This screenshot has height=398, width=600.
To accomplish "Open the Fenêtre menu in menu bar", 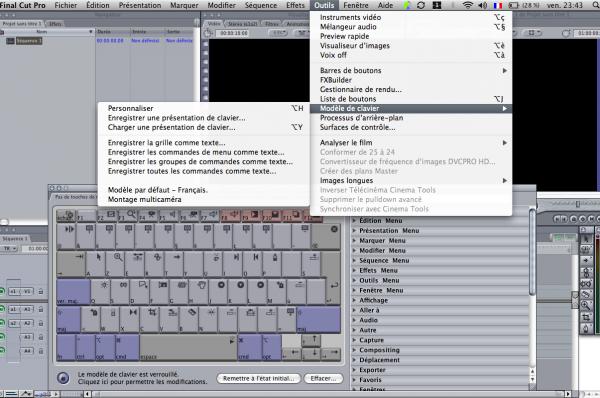I will [x=355, y=5].
